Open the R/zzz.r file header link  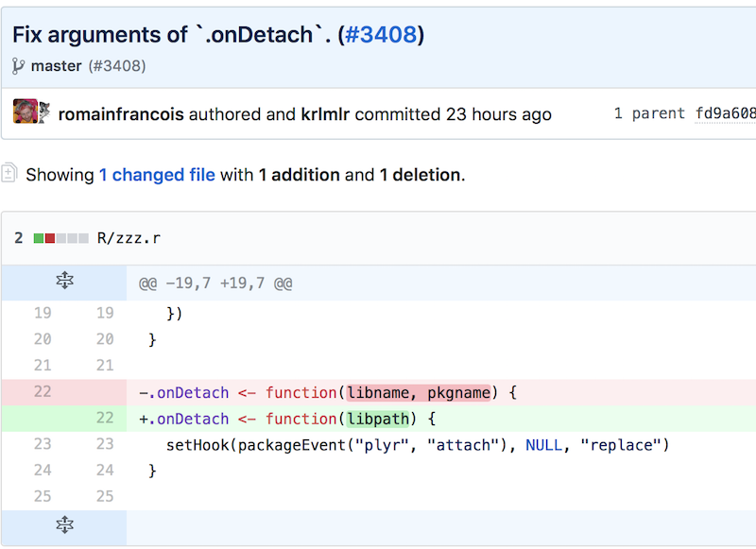129,238
